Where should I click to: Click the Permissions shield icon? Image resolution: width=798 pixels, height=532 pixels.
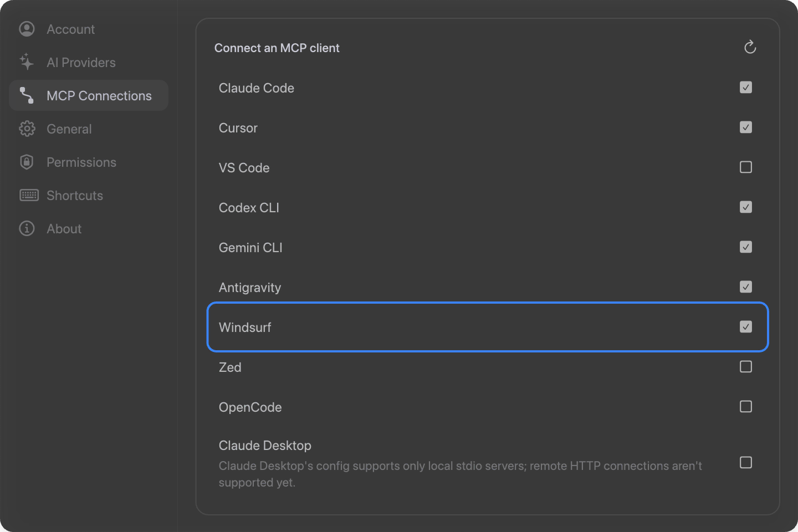tap(27, 162)
